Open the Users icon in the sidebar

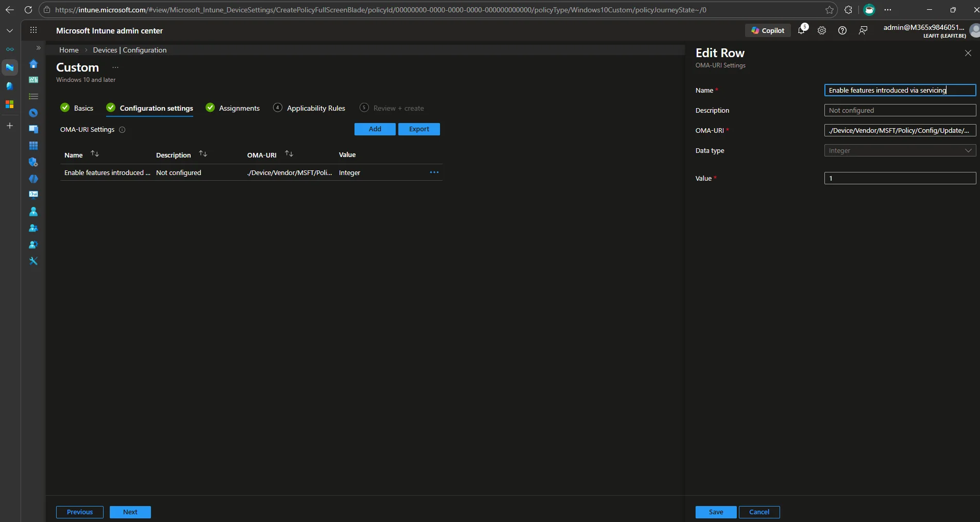[33, 212]
